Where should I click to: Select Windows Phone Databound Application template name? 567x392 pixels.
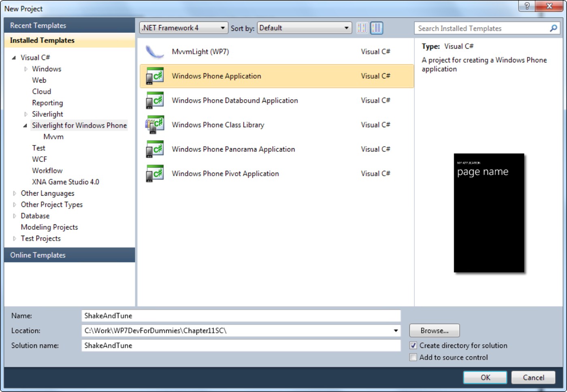click(x=235, y=100)
